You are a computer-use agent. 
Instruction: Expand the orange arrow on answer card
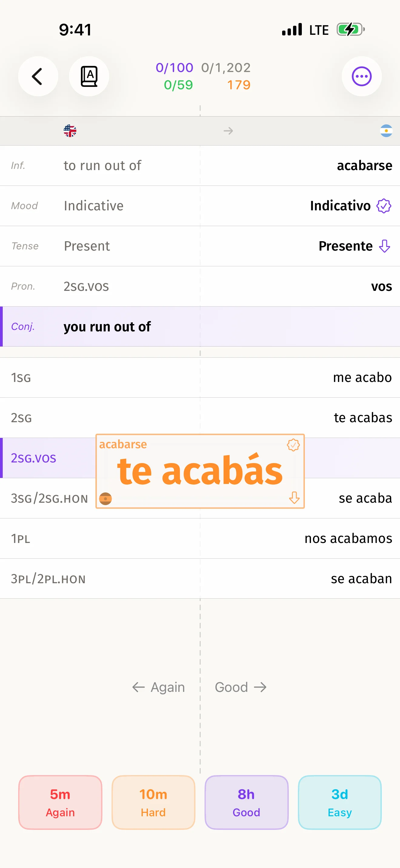pos(294,497)
